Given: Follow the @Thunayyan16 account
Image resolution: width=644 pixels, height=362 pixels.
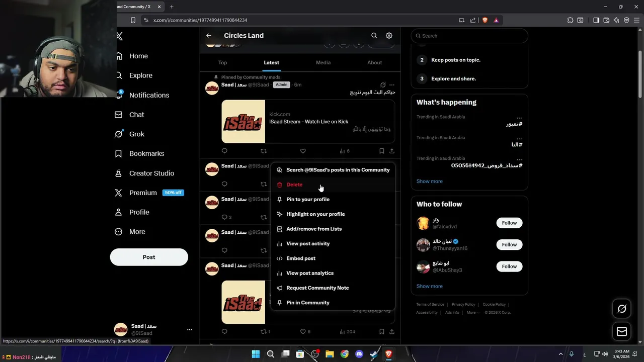Looking at the screenshot, I should (509, 244).
